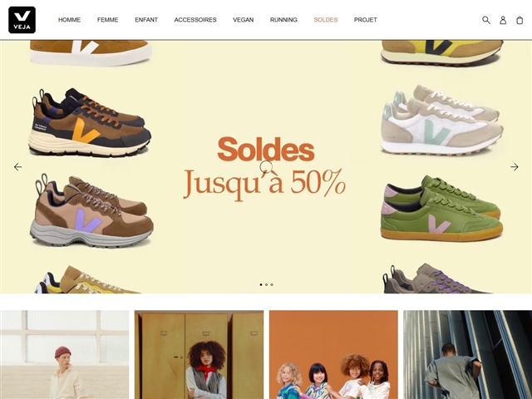Viewport: 532px width, 399px height.
Task: Expand the ENFANT navigation menu
Action: tap(146, 20)
